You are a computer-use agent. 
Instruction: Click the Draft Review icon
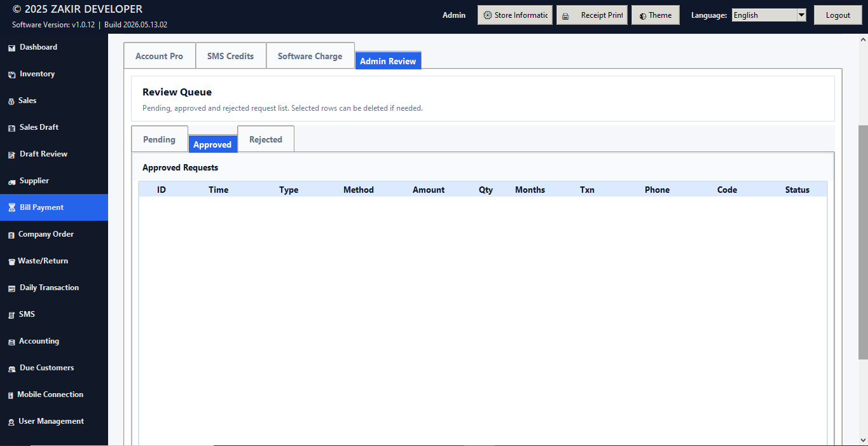tap(11, 155)
